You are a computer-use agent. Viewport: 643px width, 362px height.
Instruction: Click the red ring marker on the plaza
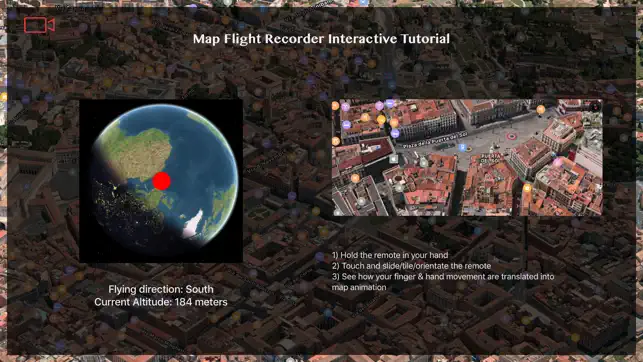511,136
